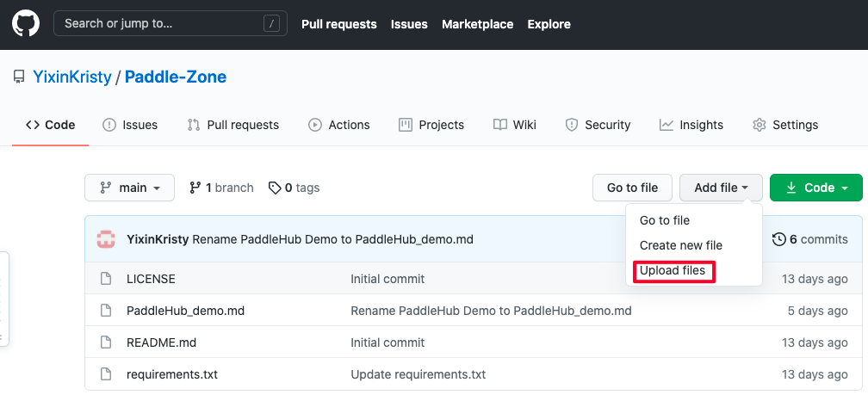This screenshot has width=868, height=401.
Task: Click the file icon beside PaddleHub_demo.md
Action: click(x=105, y=311)
